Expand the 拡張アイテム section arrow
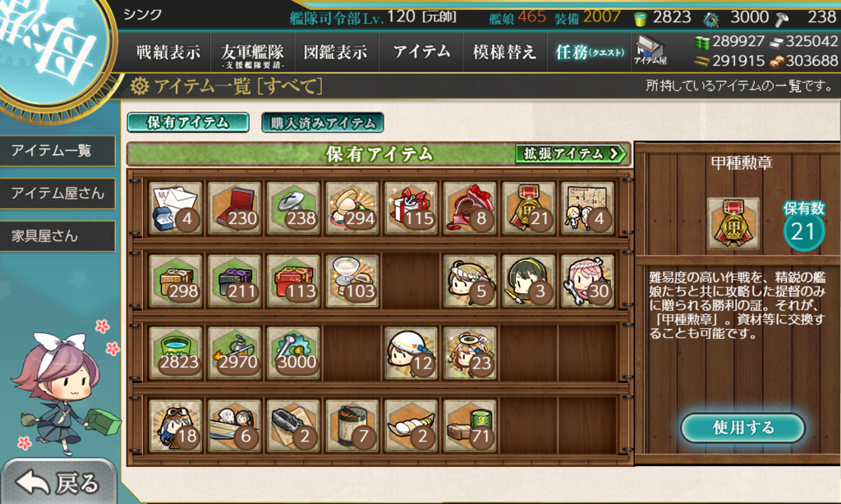 [x=572, y=153]
